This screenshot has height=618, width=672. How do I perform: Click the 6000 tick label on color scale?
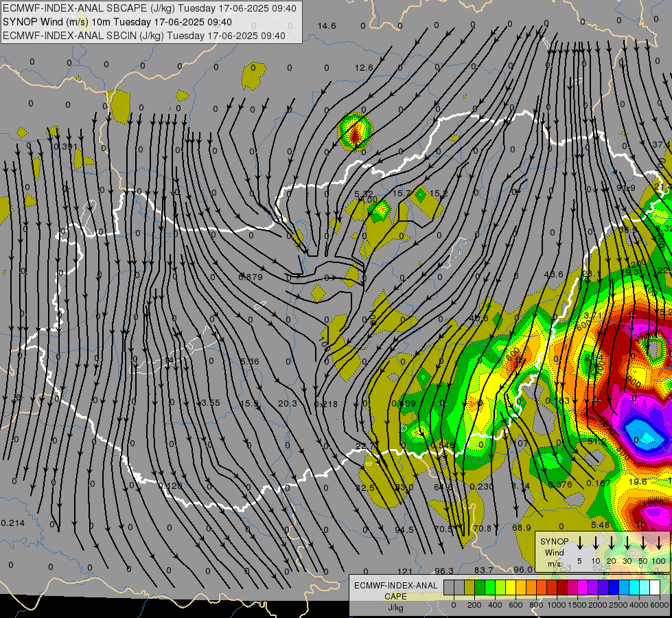click(660, 605)
